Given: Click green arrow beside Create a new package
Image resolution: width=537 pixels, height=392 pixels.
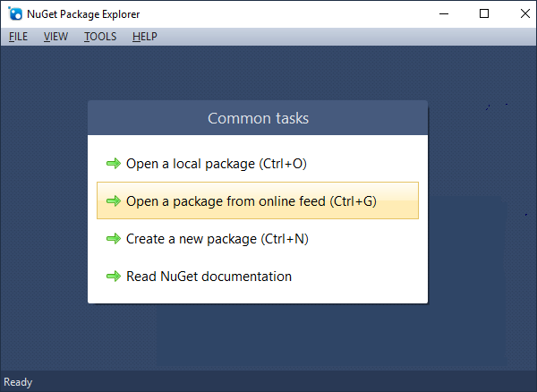Looking at the screenshot, I should tap(113, 239).
